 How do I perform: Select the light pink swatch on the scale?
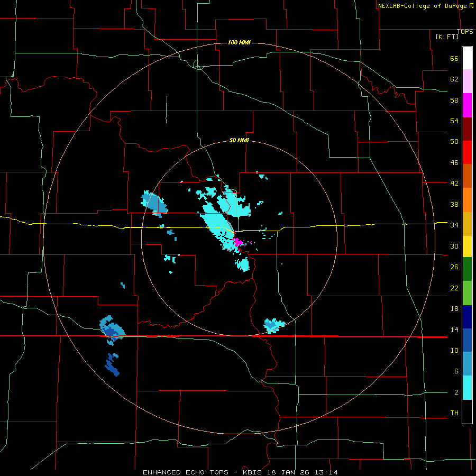click(467, 81)
